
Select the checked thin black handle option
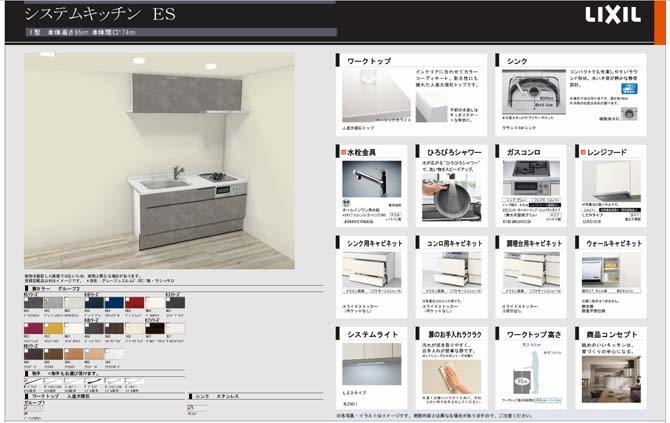(x=33, y=381)
